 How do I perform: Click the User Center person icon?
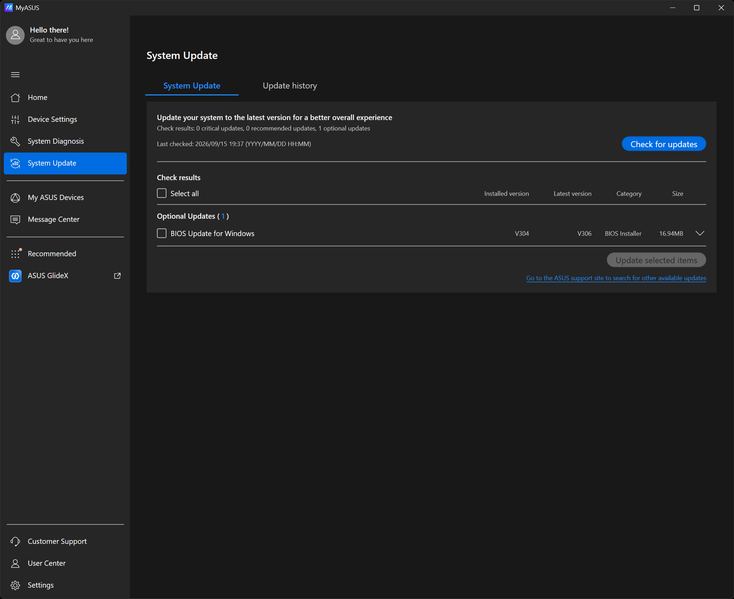[15, 563]
